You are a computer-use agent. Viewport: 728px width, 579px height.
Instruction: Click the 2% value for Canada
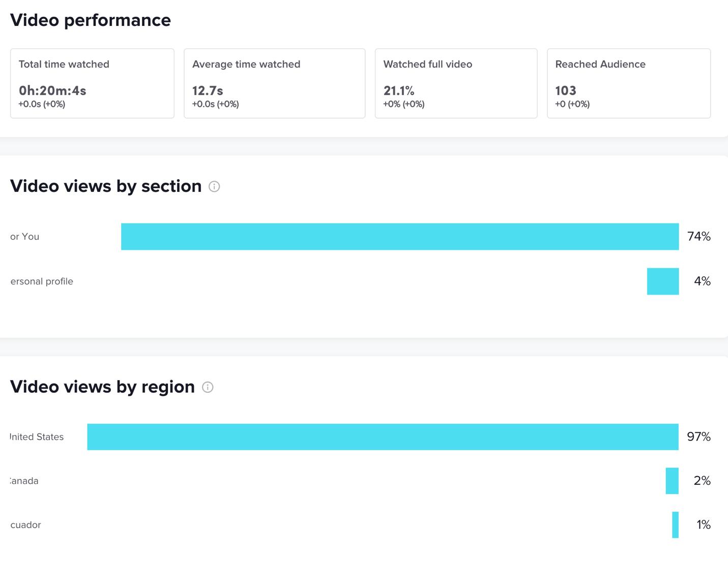pyautogui.click(x=702, y=481)
